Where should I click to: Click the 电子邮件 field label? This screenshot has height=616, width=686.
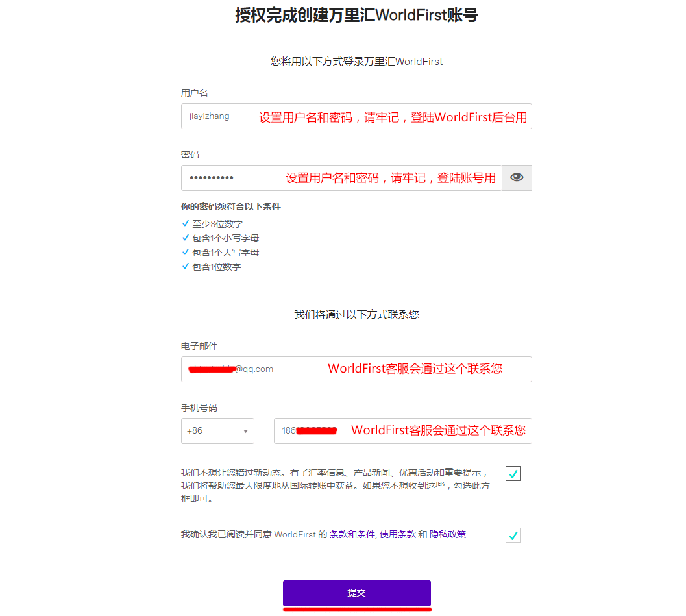click(199, 346)
